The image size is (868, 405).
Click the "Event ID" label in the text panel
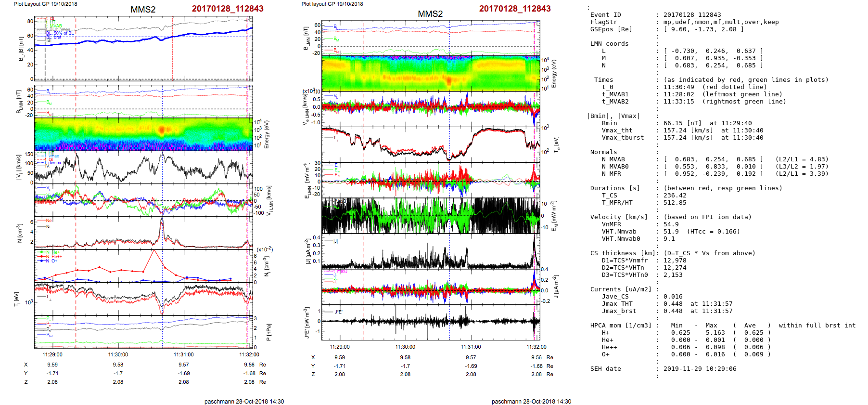click(x=605, y=15)
